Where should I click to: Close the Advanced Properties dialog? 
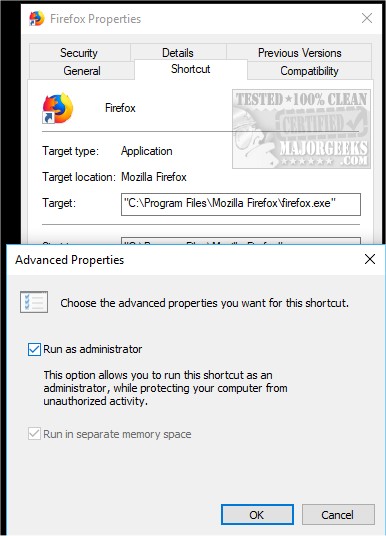point(370,259)
